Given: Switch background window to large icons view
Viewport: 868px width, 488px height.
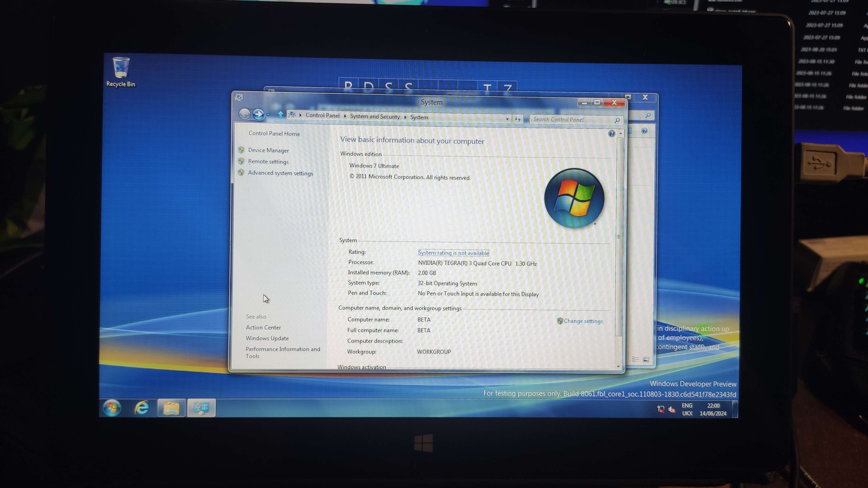Looking at the screenshot, I should click(x=646, y=360).
